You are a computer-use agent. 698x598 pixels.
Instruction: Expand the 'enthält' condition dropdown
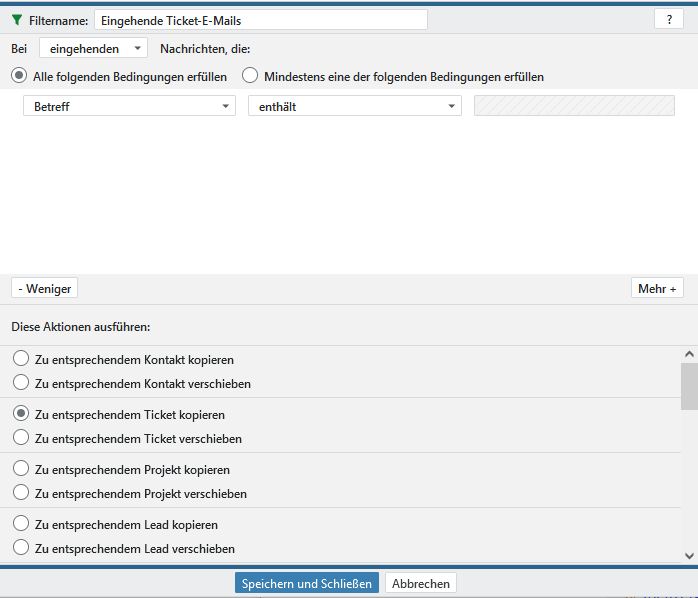[x=354, y=107]
